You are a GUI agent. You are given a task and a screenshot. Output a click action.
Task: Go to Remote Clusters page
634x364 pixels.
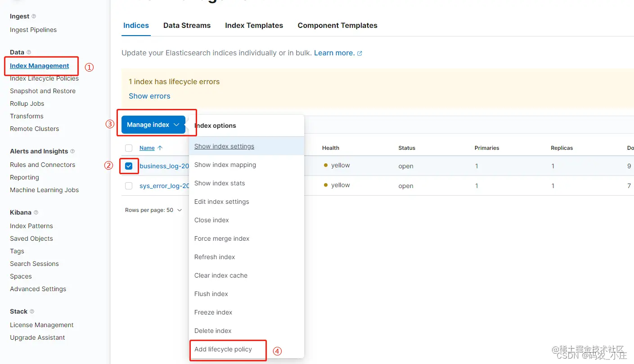click(34, 129)
